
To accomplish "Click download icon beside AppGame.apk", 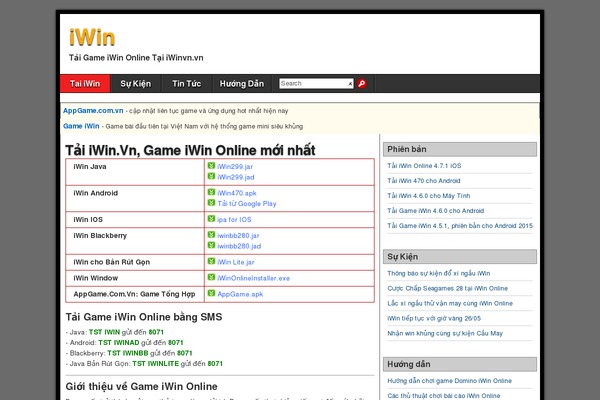I will click(211, 293).
